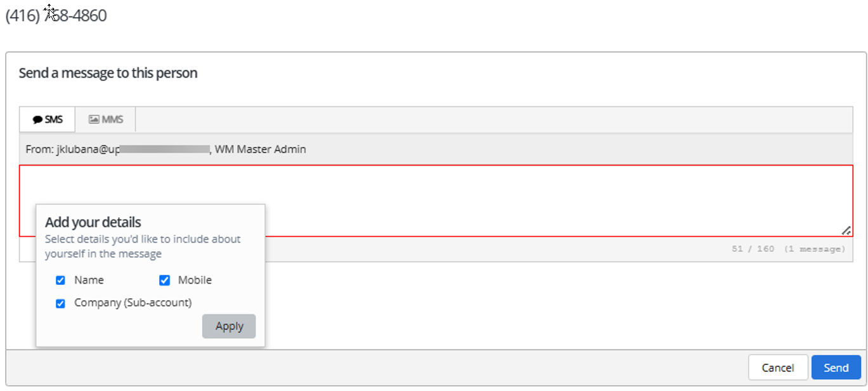The image size is (868, 391).
Task: Click the Send a message to this person title
Action: [x=107, y=72]
